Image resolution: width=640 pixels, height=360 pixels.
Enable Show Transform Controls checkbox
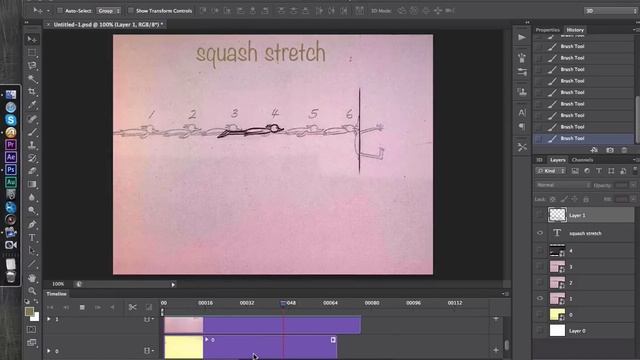click(x=131, y=11)
